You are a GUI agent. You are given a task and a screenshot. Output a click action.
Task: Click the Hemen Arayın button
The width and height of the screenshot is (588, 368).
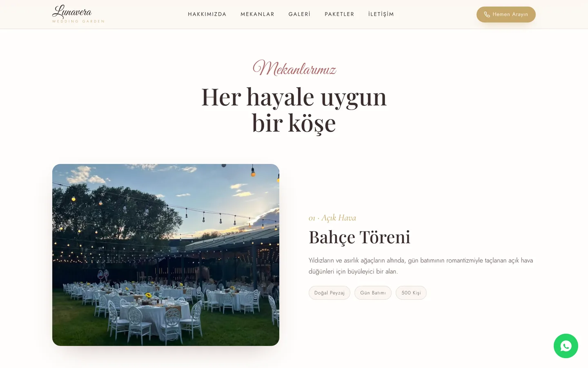pos(506,14)
